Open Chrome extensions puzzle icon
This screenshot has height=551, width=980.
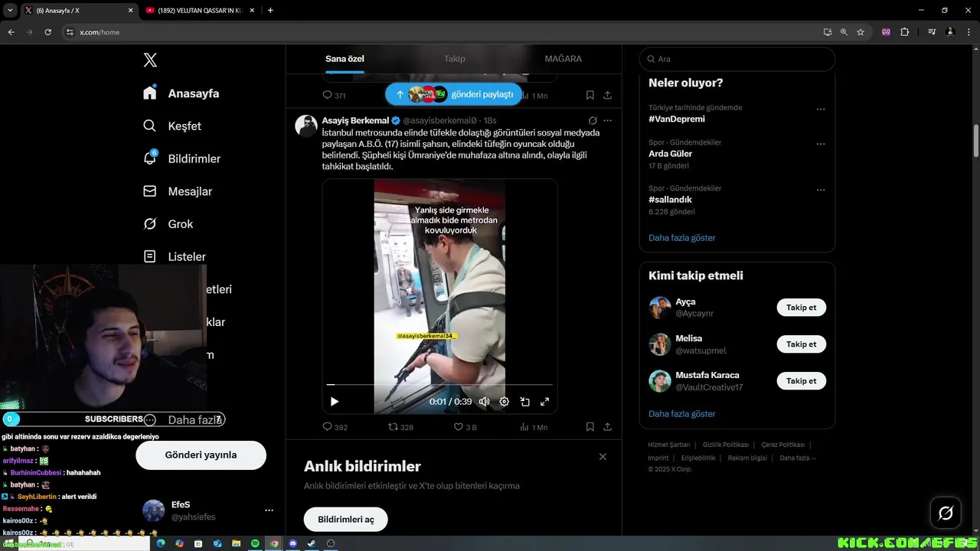click(905, 32)
